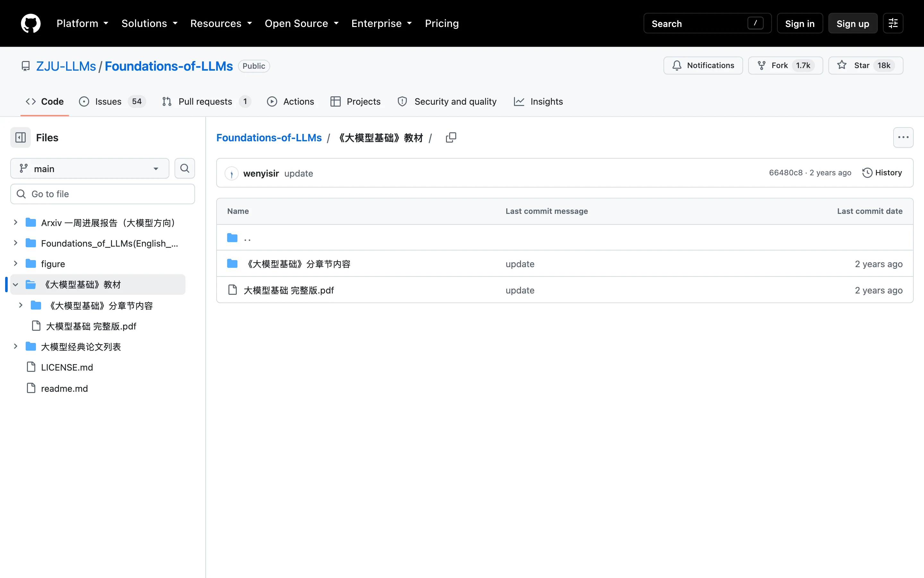Viewport: 924px width, 578px height.
Task: Expand the Resources menu
Action: (221, 23)
